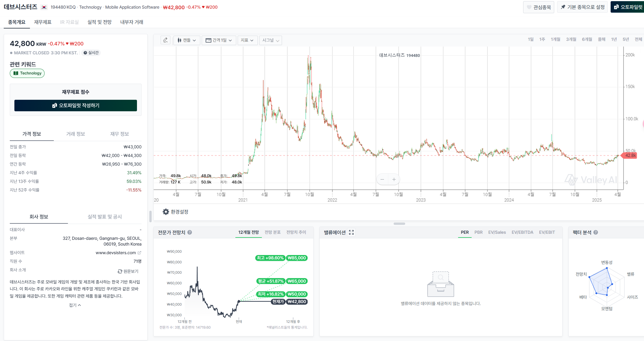This screenshot has height=341, width=644.
Task: Click the 오토파일럿 작성하기 button
Action: tap(76, 106)
